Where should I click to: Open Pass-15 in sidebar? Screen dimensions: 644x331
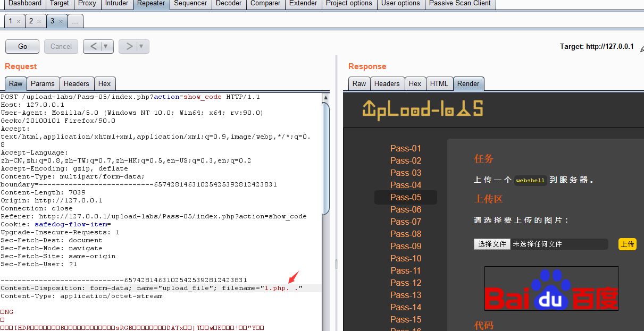406,319
